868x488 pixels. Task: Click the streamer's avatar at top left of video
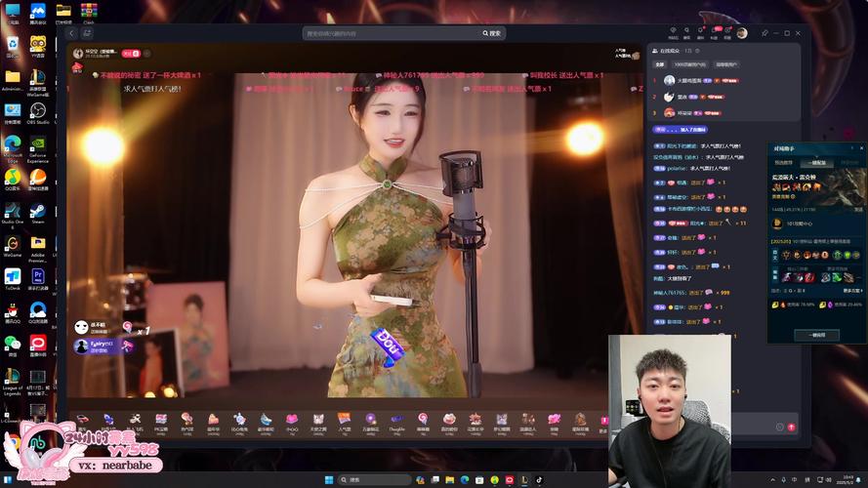[x=76, y=53]
